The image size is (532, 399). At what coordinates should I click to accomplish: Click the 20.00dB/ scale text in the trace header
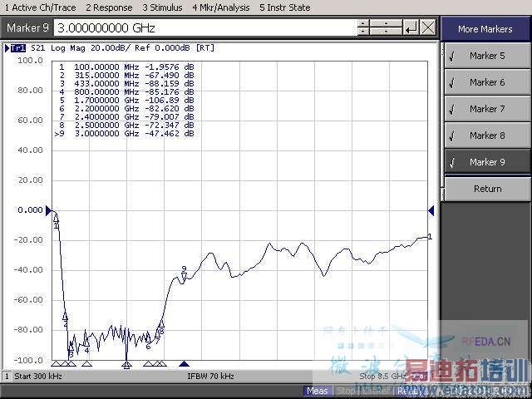111,48
